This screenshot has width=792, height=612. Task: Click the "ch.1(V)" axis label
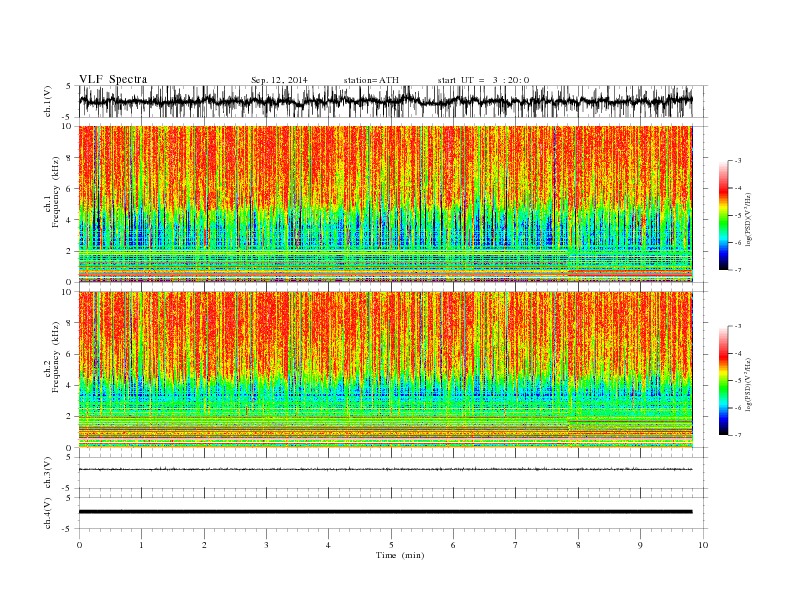click(x=48, y=101)
